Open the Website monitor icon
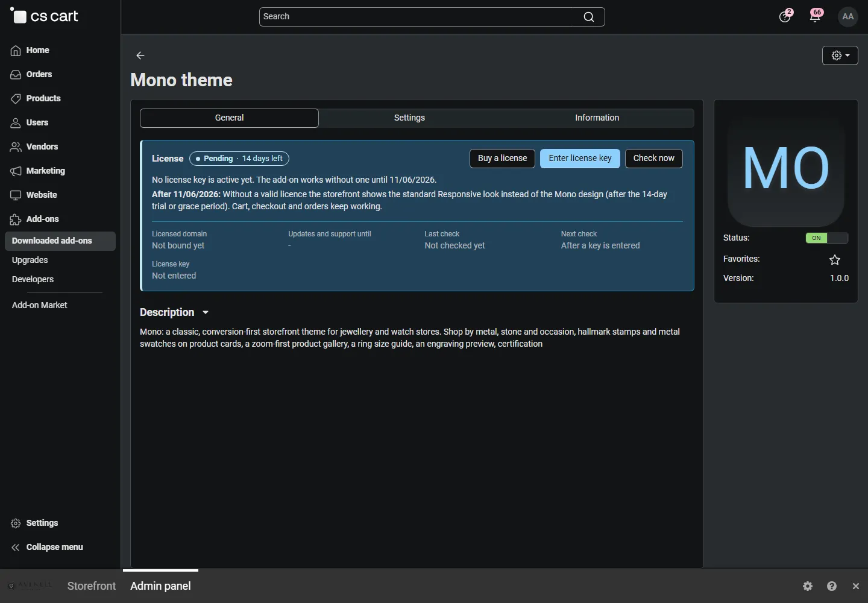This screenshot has height=603, width=868. 16,195
